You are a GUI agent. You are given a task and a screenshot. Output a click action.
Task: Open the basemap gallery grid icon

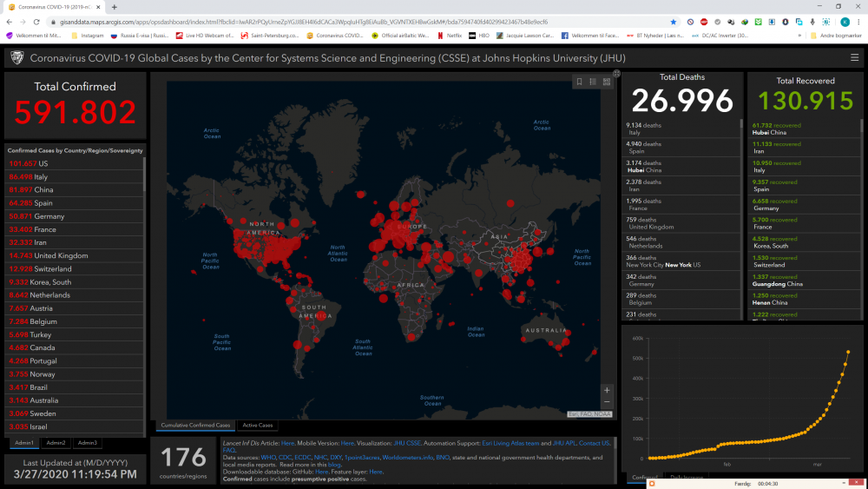(607, 82)
